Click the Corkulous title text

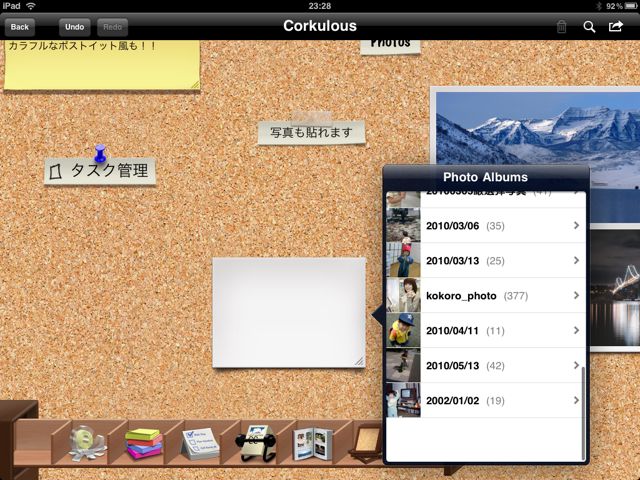pyautogui.click(x=320, y=26)
